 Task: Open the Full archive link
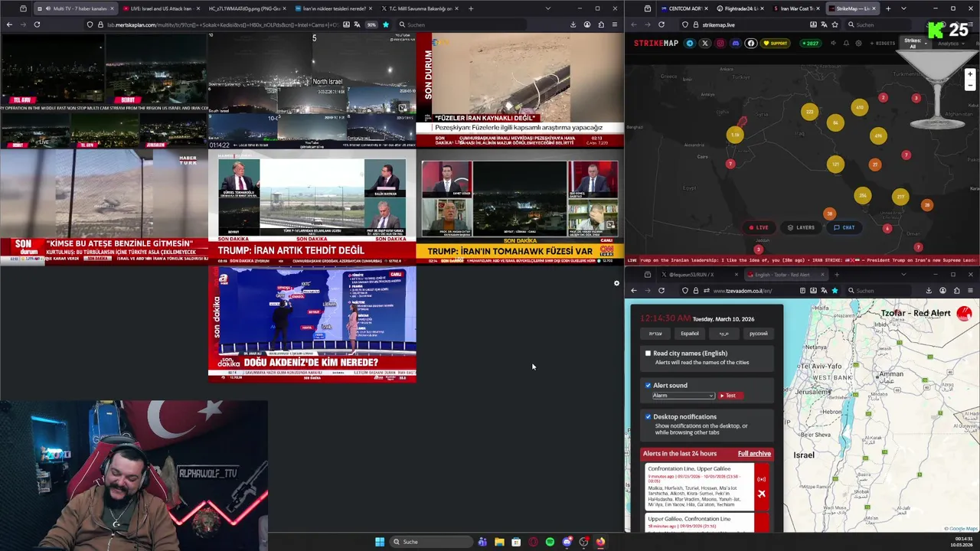[x=754, y=454]
